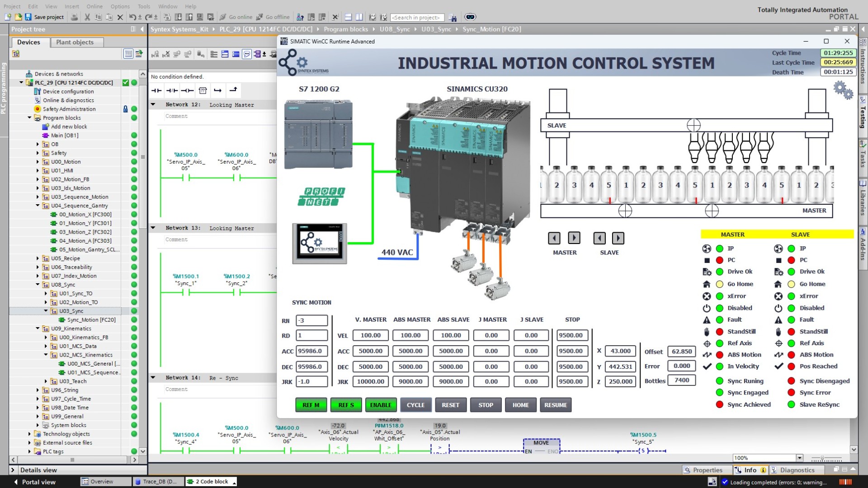Click Save project in the toolbar
This screenshot has height=488, width=868.
[x=44, y=17]
